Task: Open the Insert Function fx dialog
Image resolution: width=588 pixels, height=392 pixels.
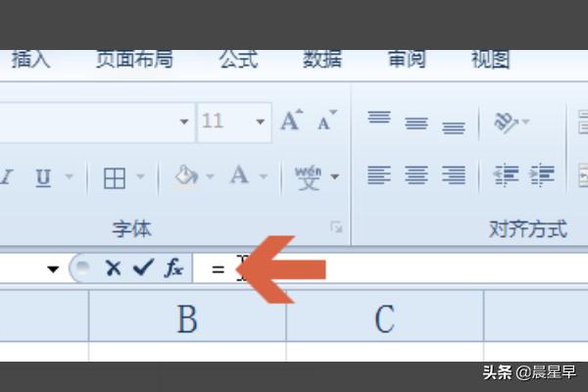Action: (173, 268)
